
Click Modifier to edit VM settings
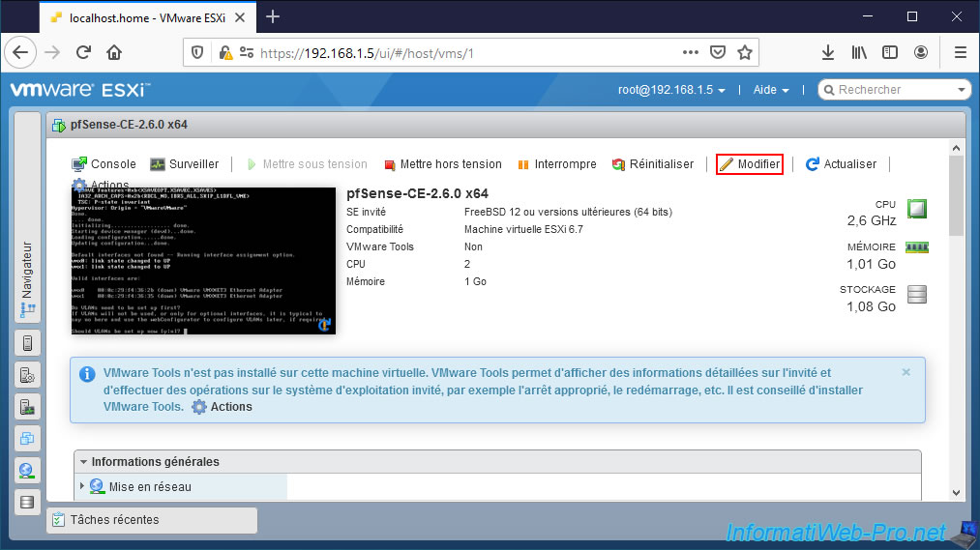point(750,164)
